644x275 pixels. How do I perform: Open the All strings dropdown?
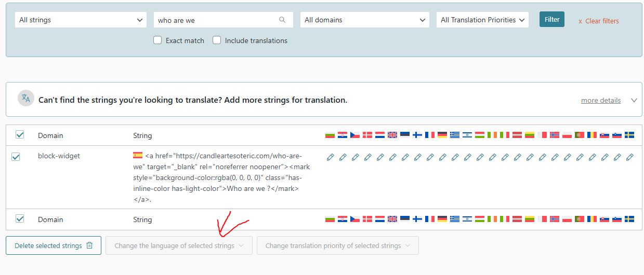coord(81,20)
